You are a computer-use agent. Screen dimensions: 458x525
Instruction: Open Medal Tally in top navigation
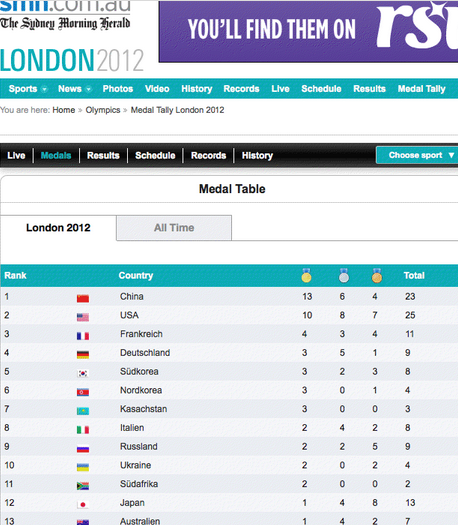coord(422,89)
